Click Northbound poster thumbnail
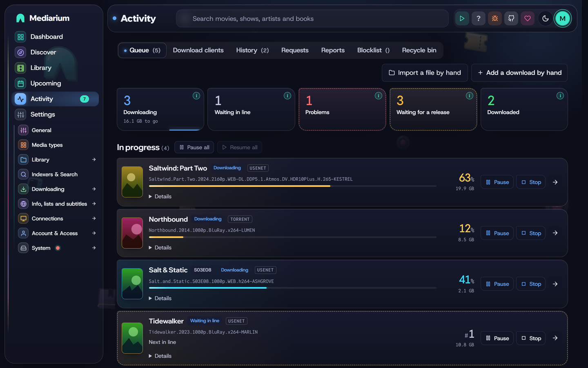588x368 pixels. tap(132, 233)
